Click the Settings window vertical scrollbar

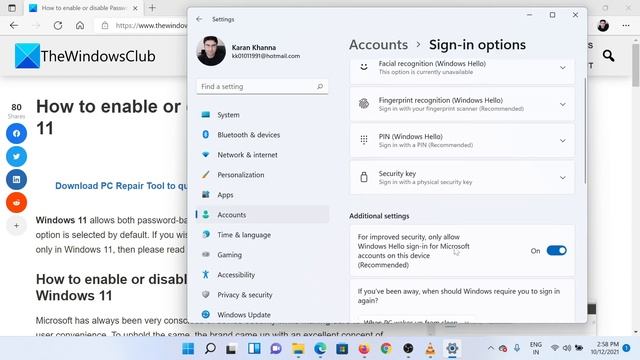coord(585,131)
